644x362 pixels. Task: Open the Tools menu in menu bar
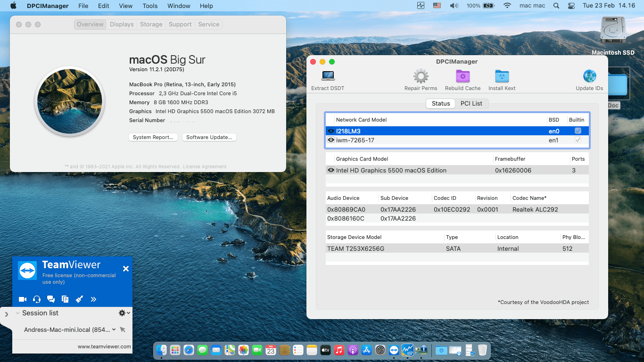(x=150, y=6)
